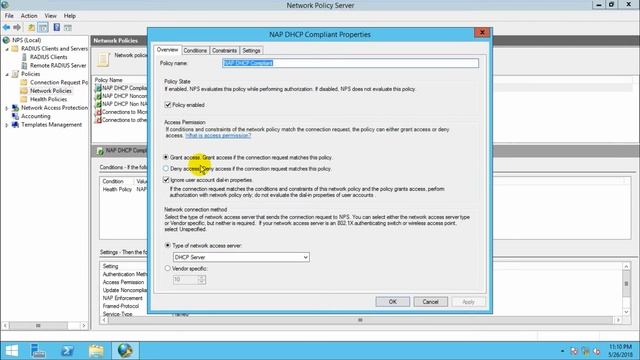The image size is (640, 360).
Task: Click the Cancel button
Action: pyautogui.click(x=431, y=302)
